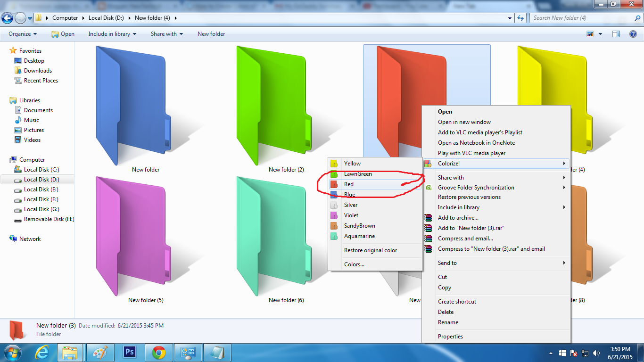Screen dimensions: 644x362
Task: Click the New folder toolbar button
Action: pyautogui.click(x=211, y=33)
